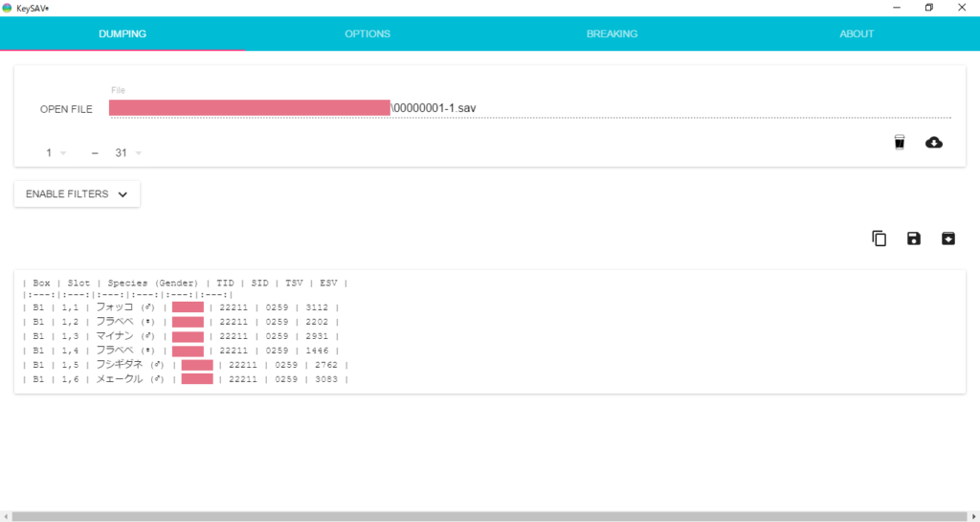Image resolution: width=980 pixels, height=522 pixels.
Task: Open the About tab
Action: (857, 34)
